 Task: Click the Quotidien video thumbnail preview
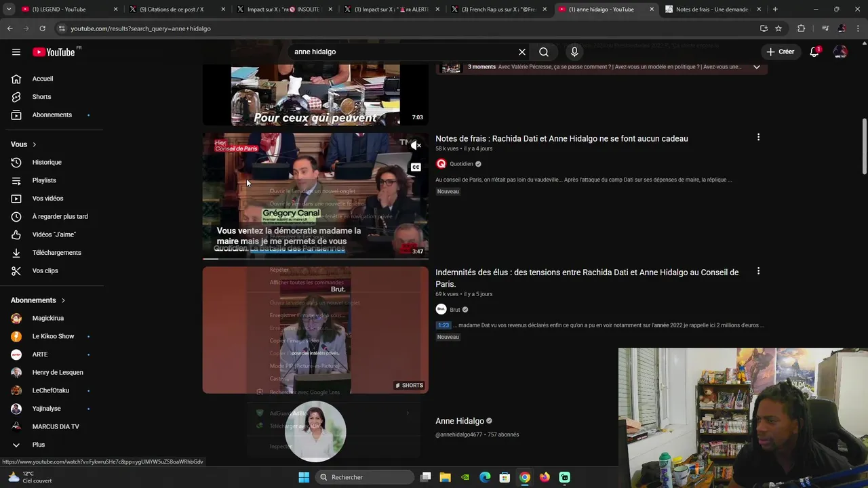pos(315,196)
